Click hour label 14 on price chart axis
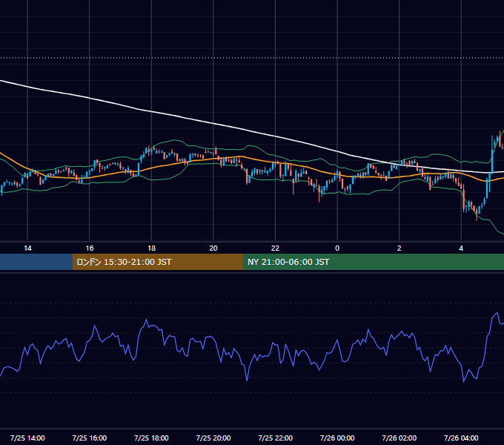504x445 pixels. (x=27, y=248)
